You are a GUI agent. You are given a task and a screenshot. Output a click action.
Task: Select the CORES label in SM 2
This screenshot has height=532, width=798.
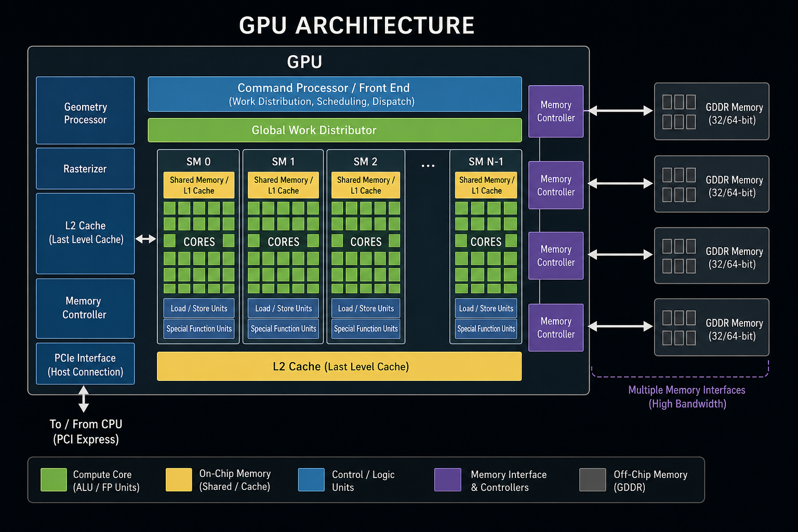point(366,242)
